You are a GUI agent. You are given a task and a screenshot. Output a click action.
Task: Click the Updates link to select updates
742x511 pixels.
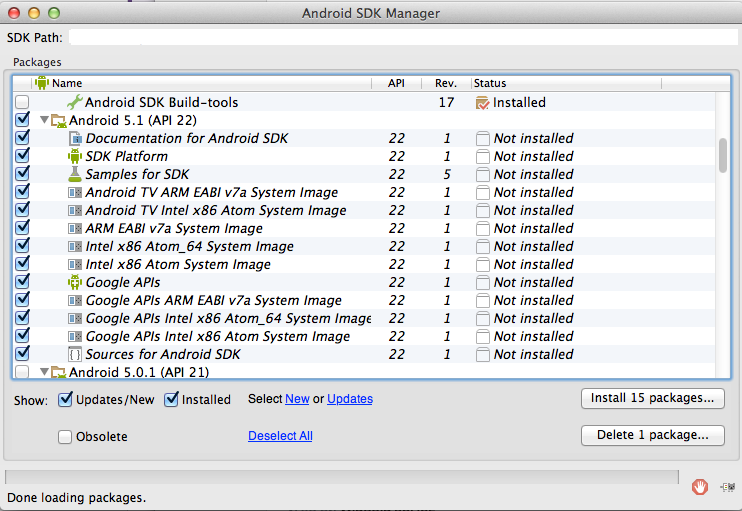(x=350, y=399)
